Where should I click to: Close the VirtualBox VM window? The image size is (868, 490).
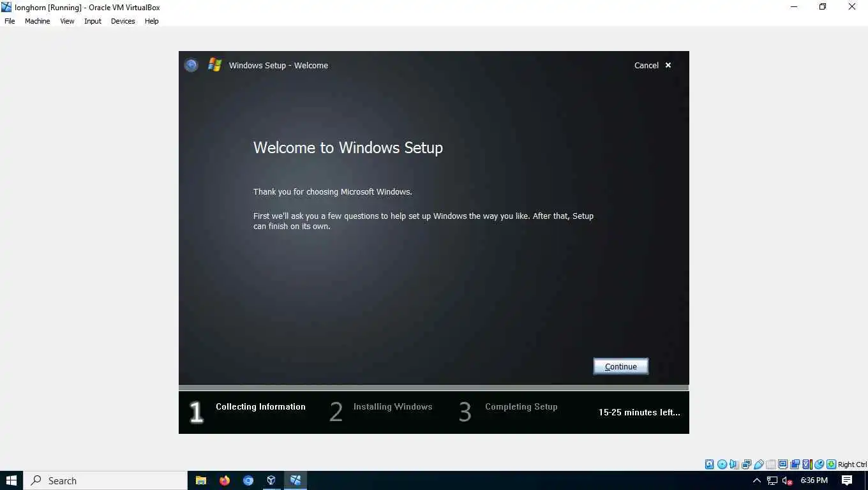pyautogui.click(x=851, y=7)
